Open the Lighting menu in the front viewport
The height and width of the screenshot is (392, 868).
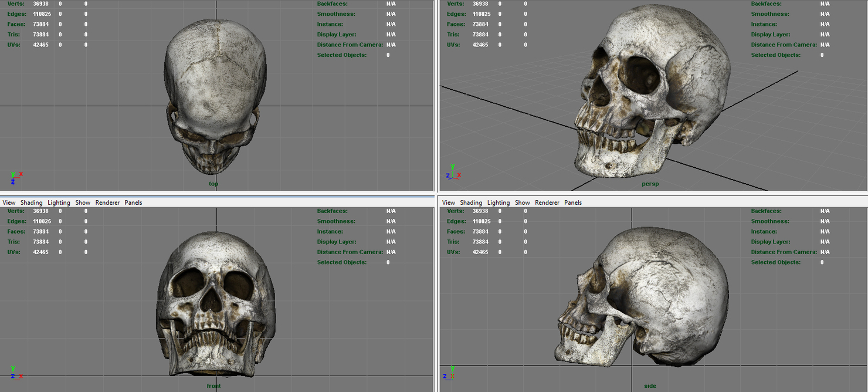tap(59, 202)
